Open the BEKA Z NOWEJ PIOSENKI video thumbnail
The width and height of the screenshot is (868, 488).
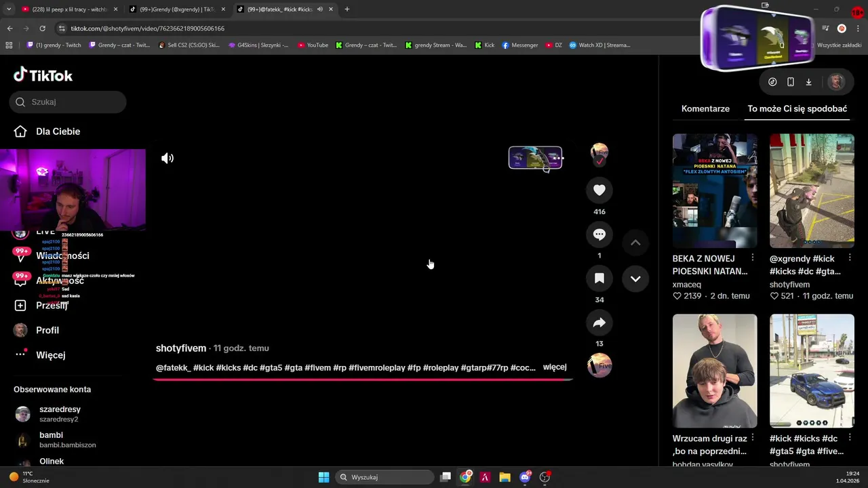coord(715,190)
